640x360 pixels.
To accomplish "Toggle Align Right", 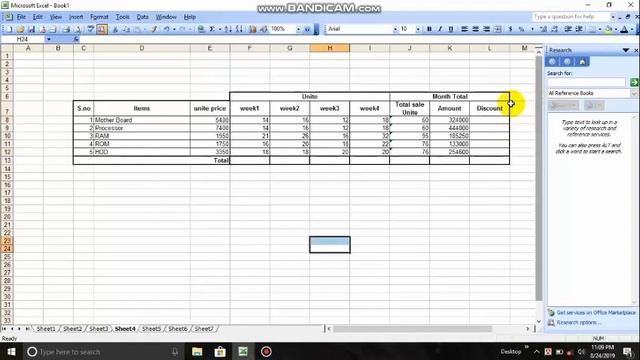I will 487,29.
